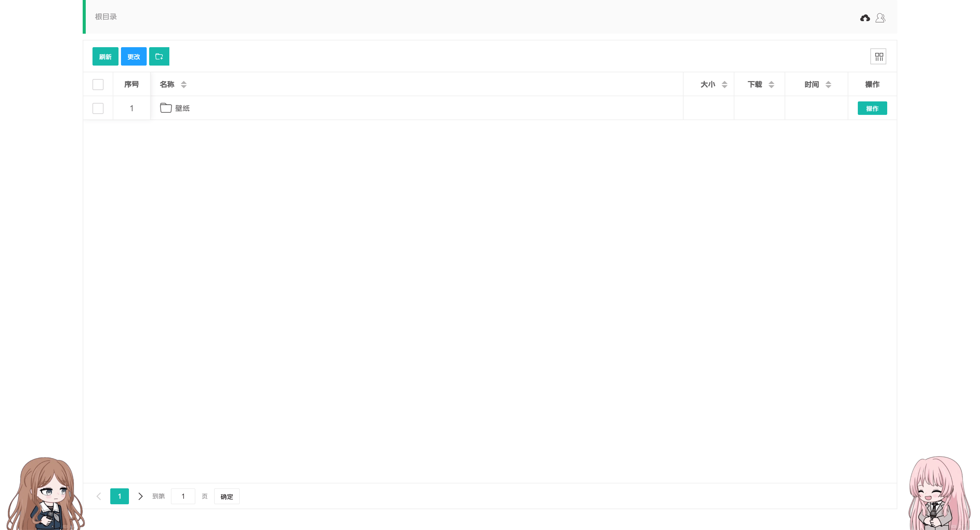The width and height of the screenshot is (980, 530).
Task: Click the new folder icon button
Action: tap(159, 56)
